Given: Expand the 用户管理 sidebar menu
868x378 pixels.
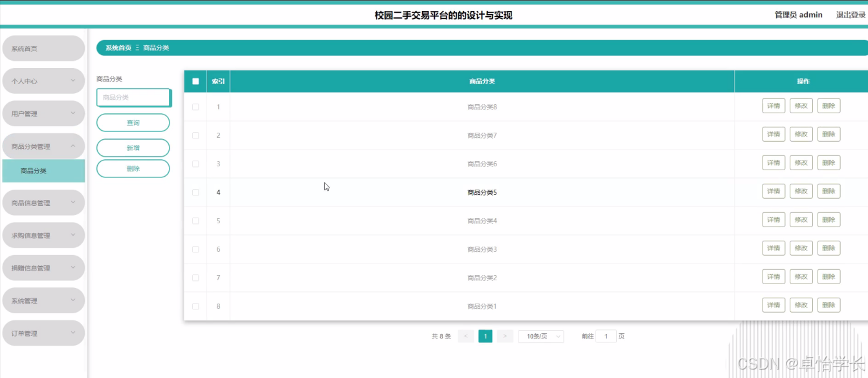Looking at the screenshot, I should click(44, 113).
